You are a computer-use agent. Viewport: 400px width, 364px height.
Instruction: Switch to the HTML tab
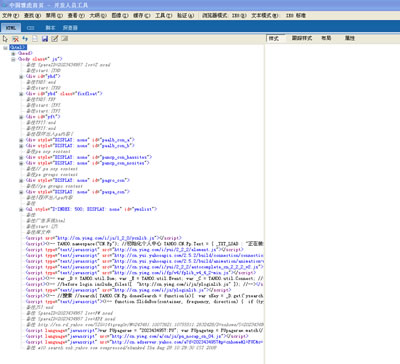[x=11, y=28]
